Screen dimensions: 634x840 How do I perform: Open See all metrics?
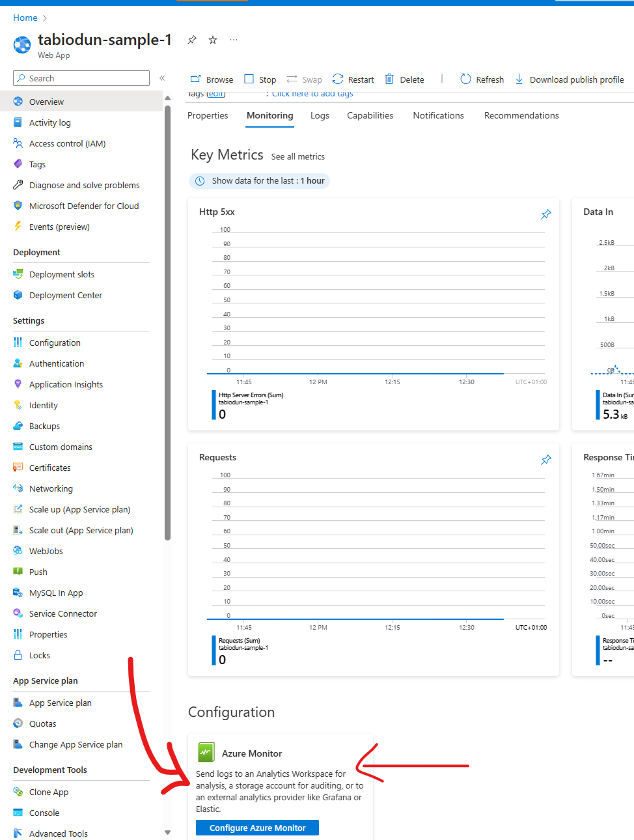click(297, 156)
